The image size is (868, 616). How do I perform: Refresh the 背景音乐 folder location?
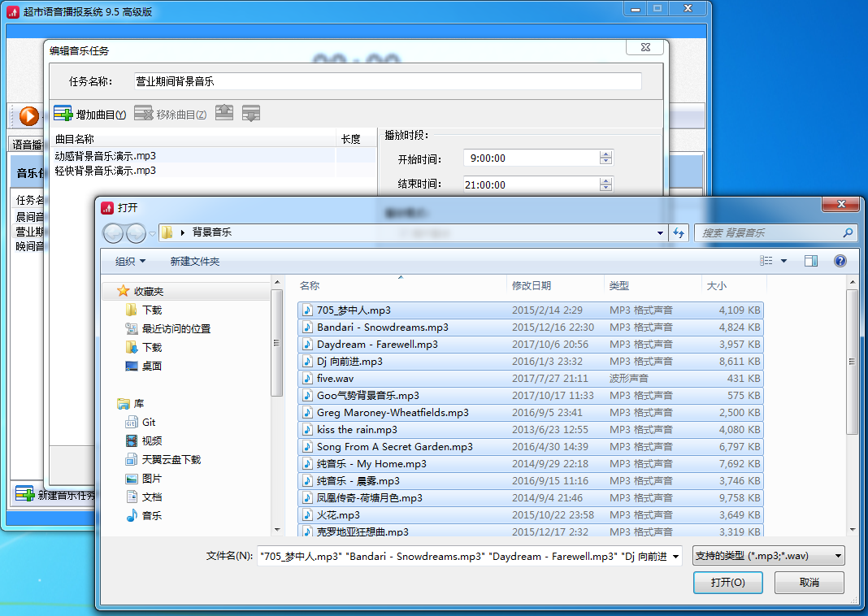point(679,233)
